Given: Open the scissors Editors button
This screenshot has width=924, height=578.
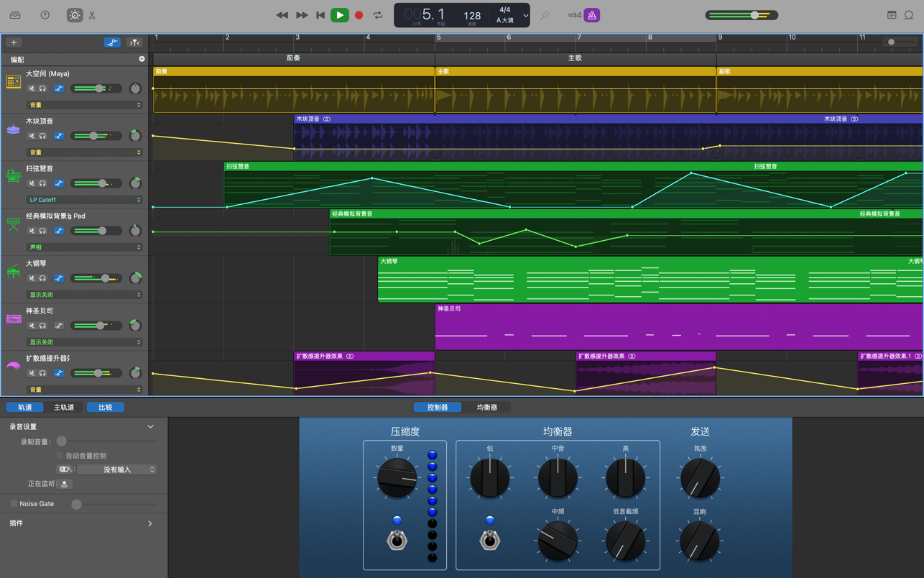Looking at the screenshot, I should pyautogui.click(x=92, y=15).
